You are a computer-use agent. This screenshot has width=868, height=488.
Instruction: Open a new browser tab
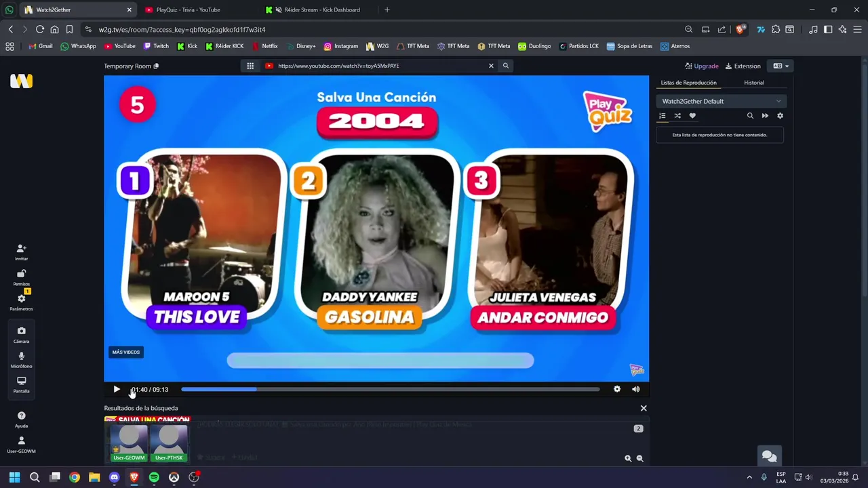pos(387,9)
